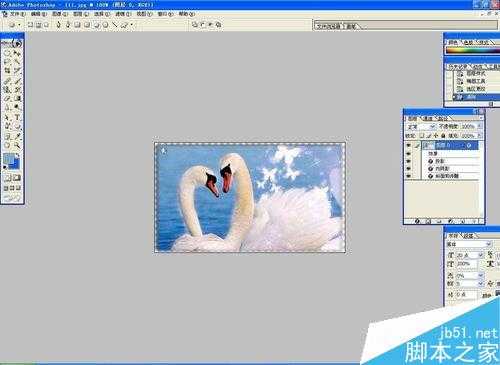Viewport: 500px width, 365px height.
Task: Enable lock transparent pixels checkbox
Action: pos(422,136)
